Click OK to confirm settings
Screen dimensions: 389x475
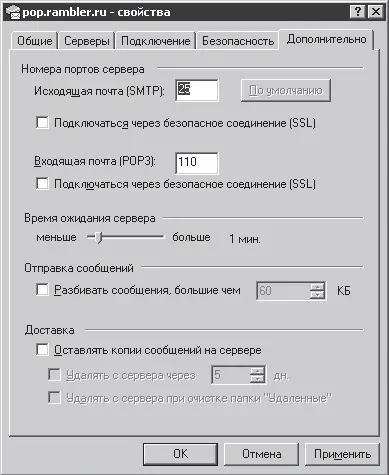[180, 454]
